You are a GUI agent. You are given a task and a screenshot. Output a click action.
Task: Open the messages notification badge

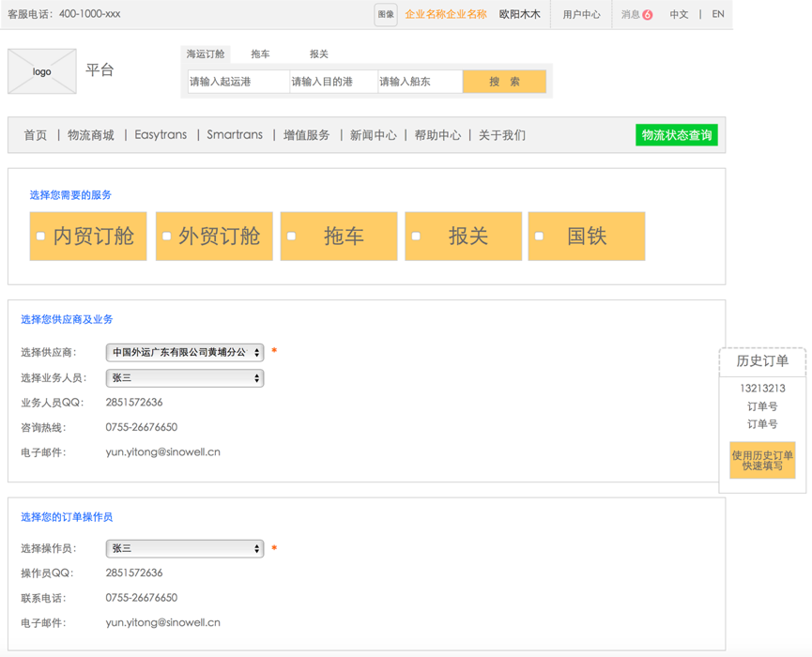tap(647, 15)
